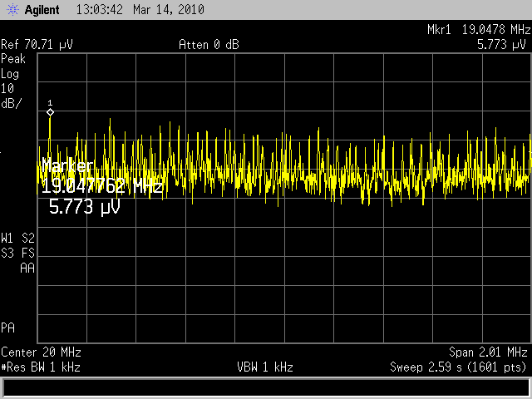The width and height of the screenshot is (532, 399).
Task: Select the #Res BW 1 kHz setting
Action: [42, 367]
